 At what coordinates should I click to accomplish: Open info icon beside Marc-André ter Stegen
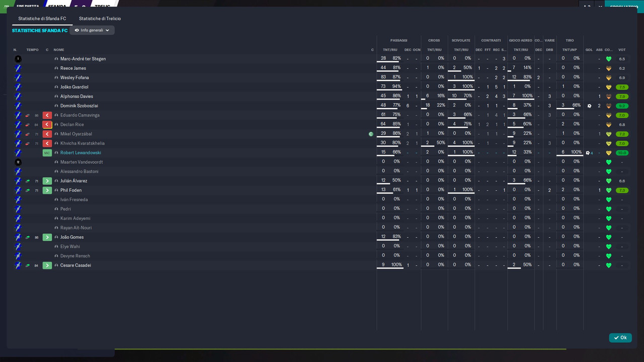pos(56,59)
